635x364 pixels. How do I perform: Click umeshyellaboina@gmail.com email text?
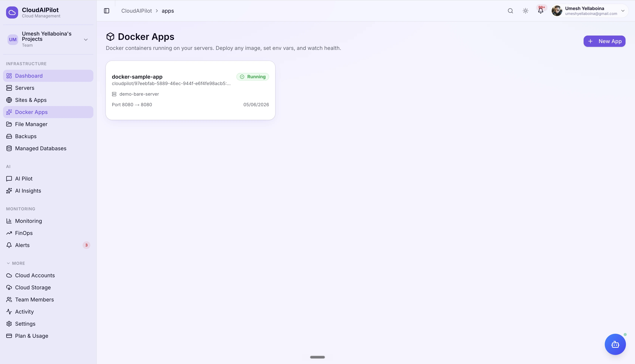591,14
